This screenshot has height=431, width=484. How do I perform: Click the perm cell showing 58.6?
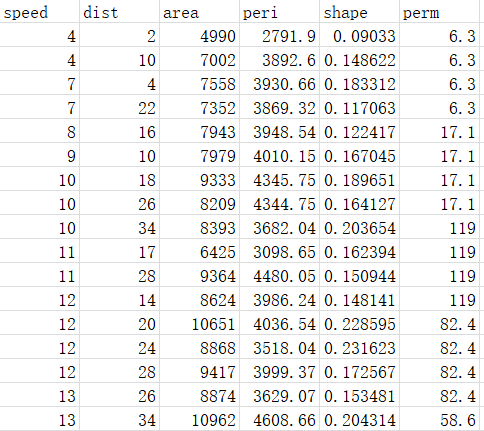click(x=439, y=419)
